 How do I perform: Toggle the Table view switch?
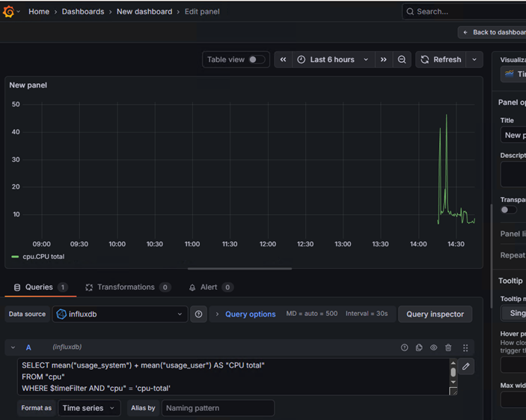257,60
